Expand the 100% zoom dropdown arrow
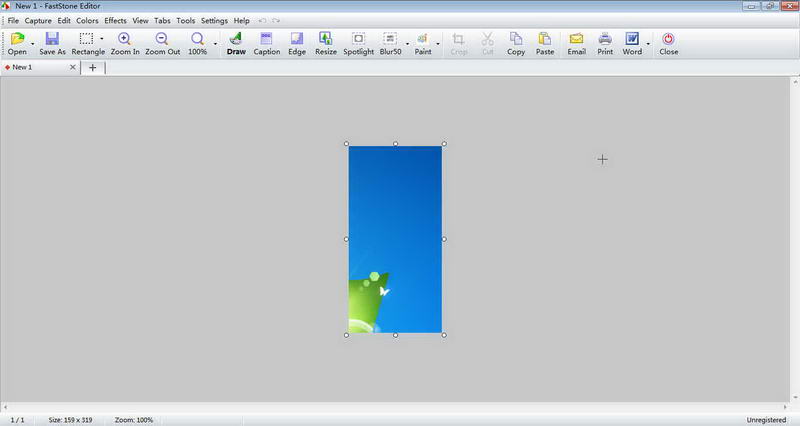Screen dimensions: 800x426 point(215,44)
